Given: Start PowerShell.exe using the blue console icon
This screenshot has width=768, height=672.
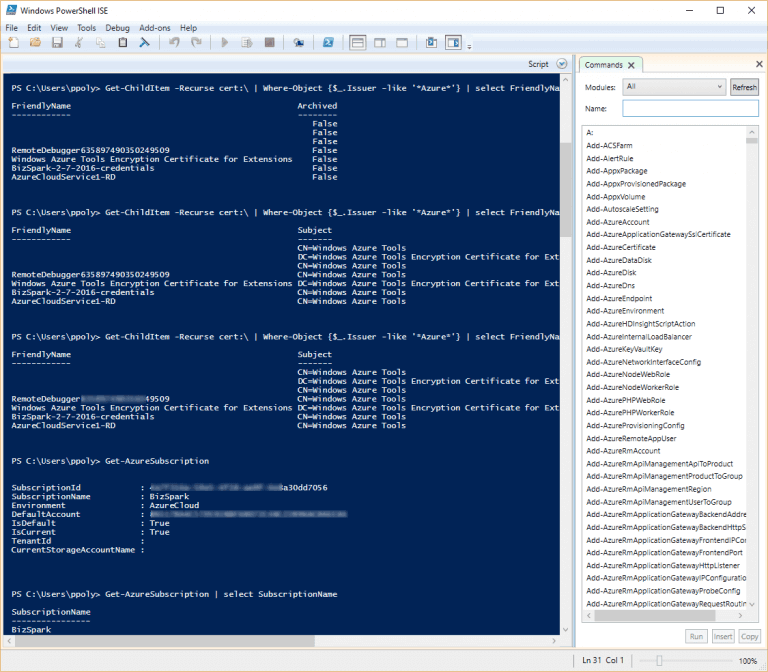Looking at the screenshot, I should click(327, 43).
